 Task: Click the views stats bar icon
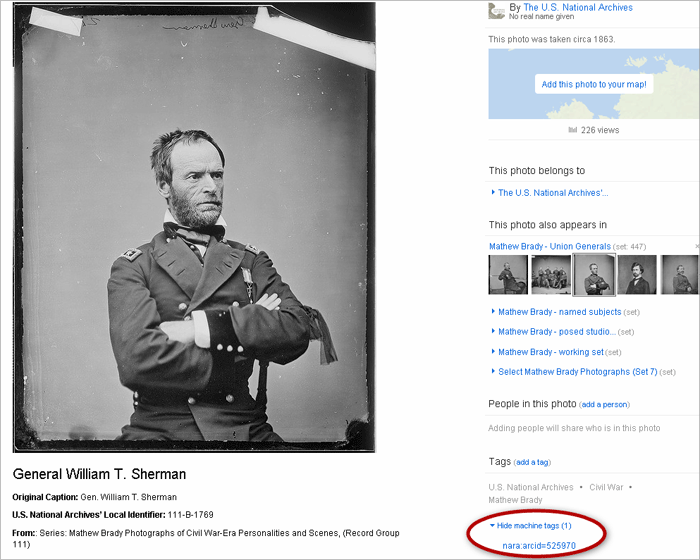(572, 130)
